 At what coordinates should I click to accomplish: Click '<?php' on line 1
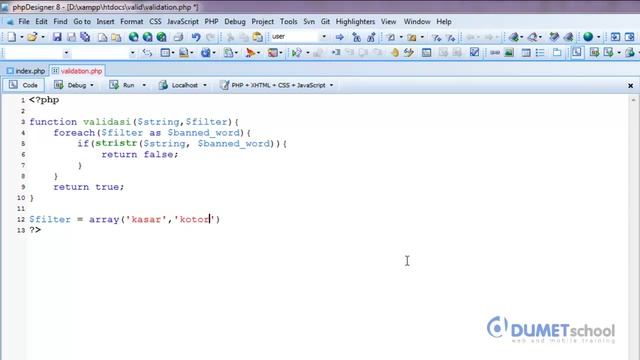tap(44, 100)
